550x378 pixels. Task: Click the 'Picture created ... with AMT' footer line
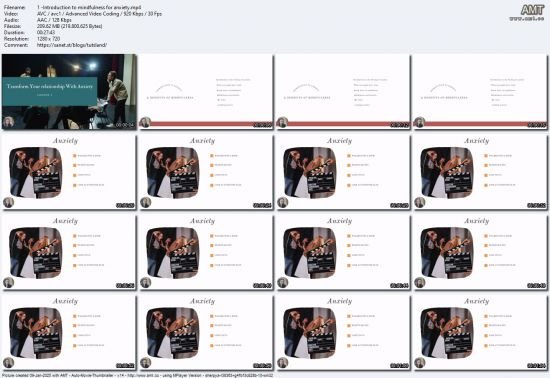coord(137,375)
